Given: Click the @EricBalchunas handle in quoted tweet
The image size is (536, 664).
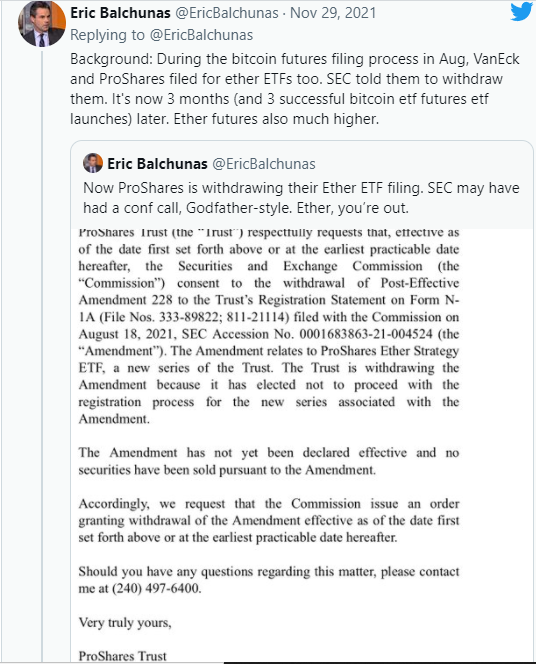Looking at the screenshot, I should (264, 163).
